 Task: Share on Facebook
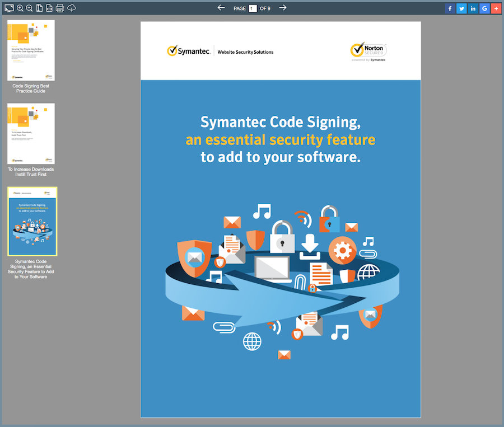point(450,8)
